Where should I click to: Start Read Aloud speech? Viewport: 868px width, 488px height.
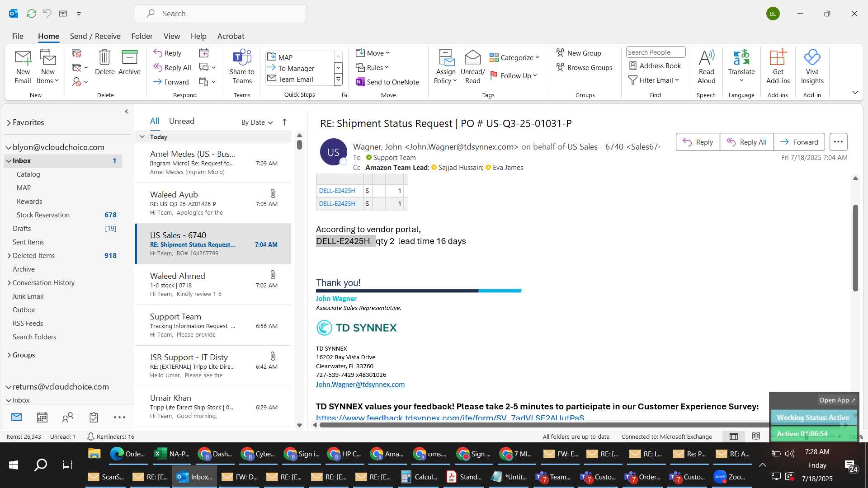(706, 67)
